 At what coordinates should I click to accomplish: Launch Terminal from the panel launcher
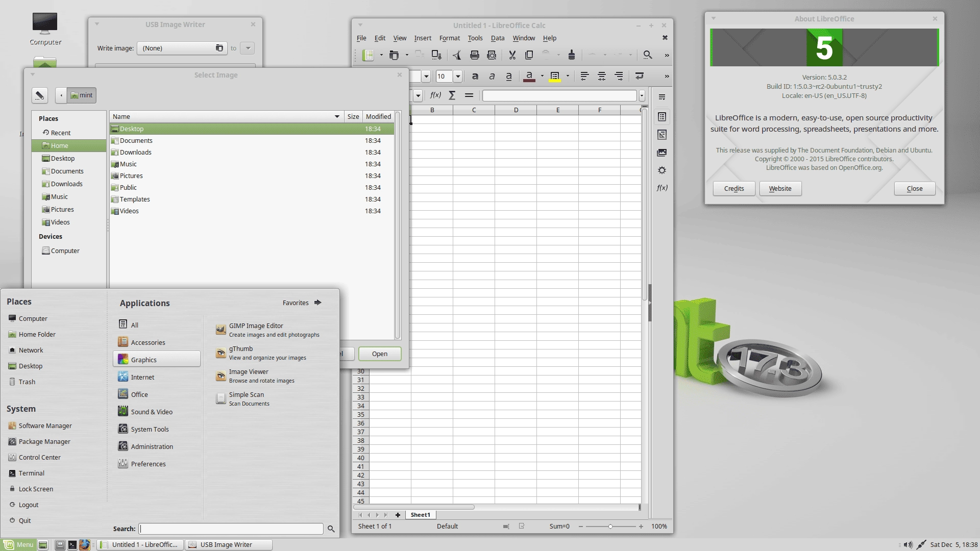pos(72,545)
